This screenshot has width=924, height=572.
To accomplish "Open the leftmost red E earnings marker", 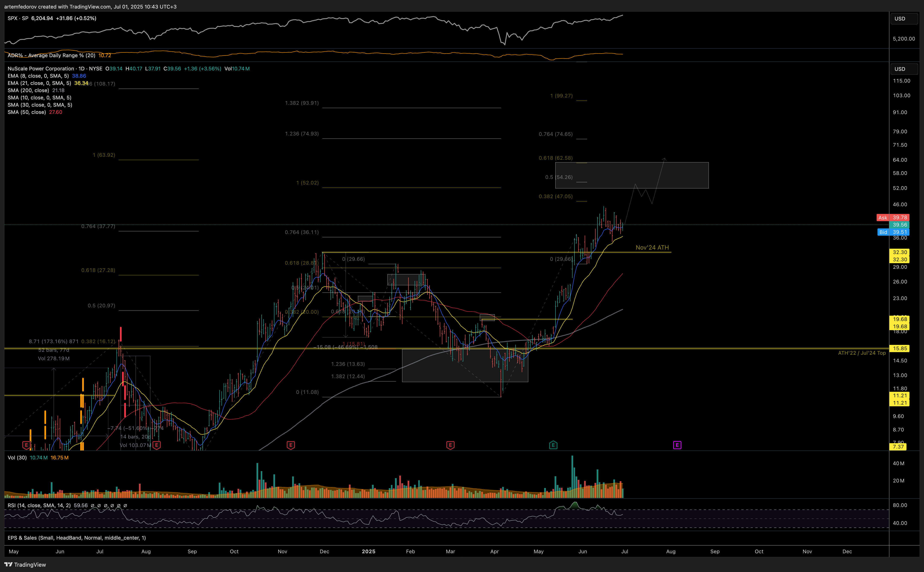I will pyautogui.click(x=26, y=445).
